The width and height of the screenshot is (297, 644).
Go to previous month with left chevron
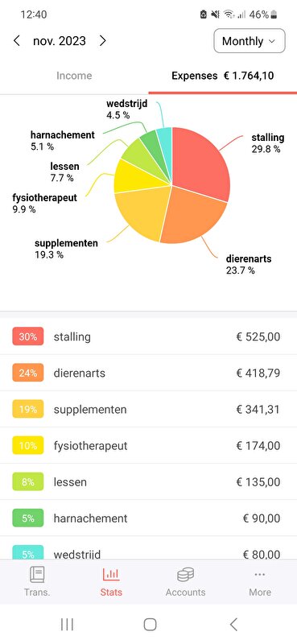[16, 41]
